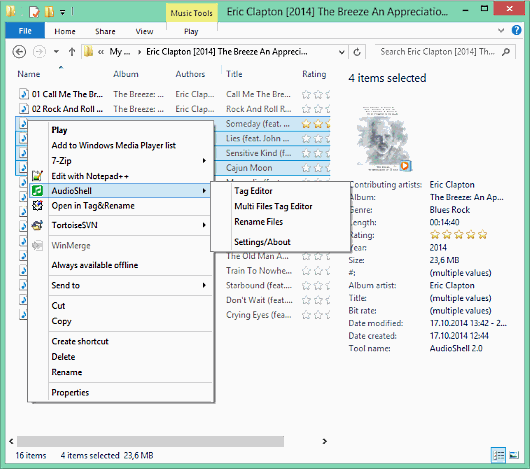
Task: Open Multi Files Tag Editor
Action: pyautogui.click(x=273, y=206)
